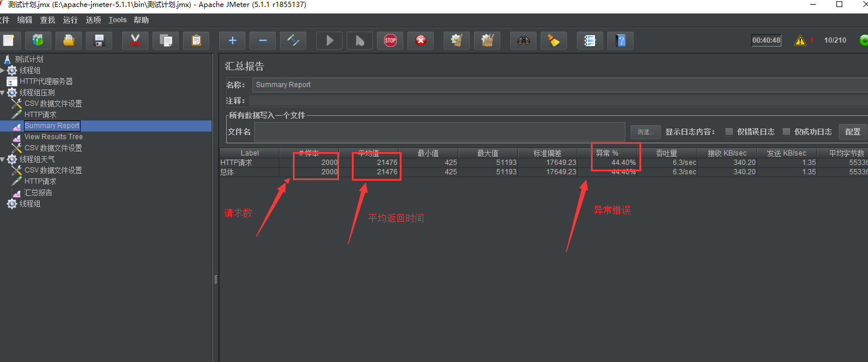Click the plus Expand All icon
This screenshot has height=362, width=868.
click(232, 40)
